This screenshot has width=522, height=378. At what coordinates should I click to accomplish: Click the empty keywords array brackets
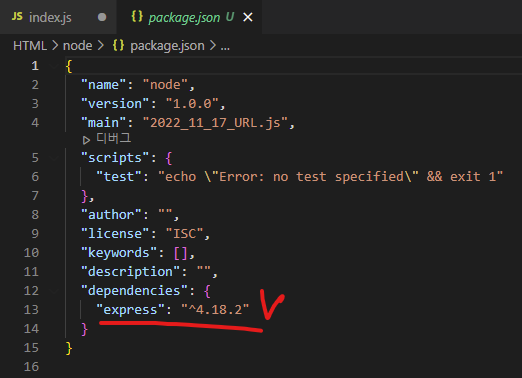click(x=181, y=253)
